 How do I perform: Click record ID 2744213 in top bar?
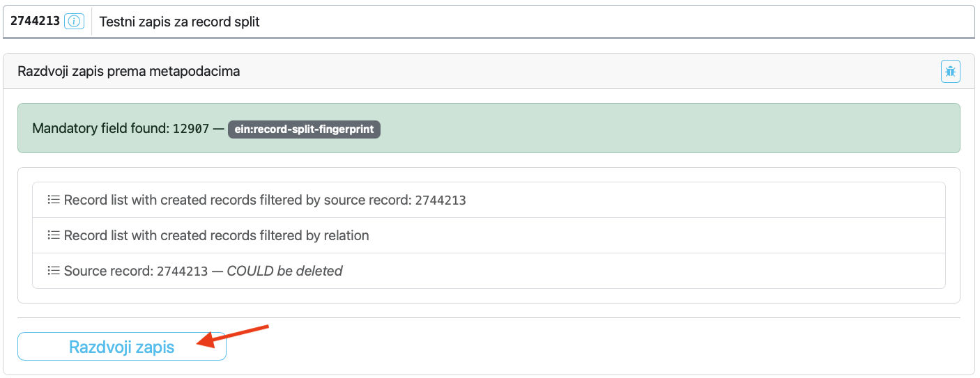click(35, 22)
